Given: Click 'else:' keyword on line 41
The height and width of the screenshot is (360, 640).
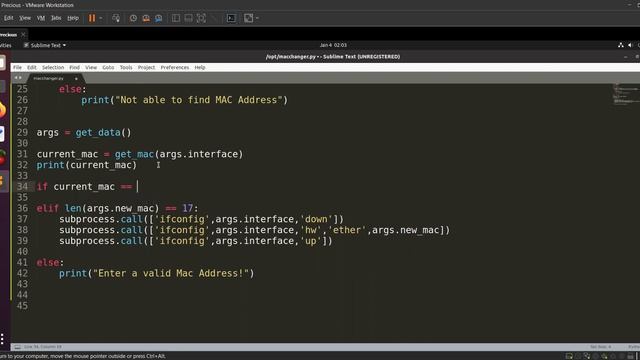Looking at the screenshot, I should pyautogui.click(x=50, y=262).
